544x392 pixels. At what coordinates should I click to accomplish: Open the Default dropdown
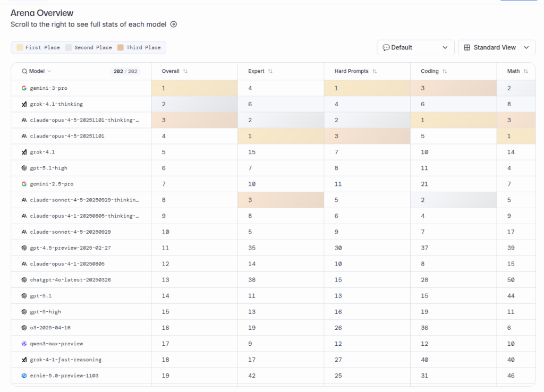click(x=415, y=47)
